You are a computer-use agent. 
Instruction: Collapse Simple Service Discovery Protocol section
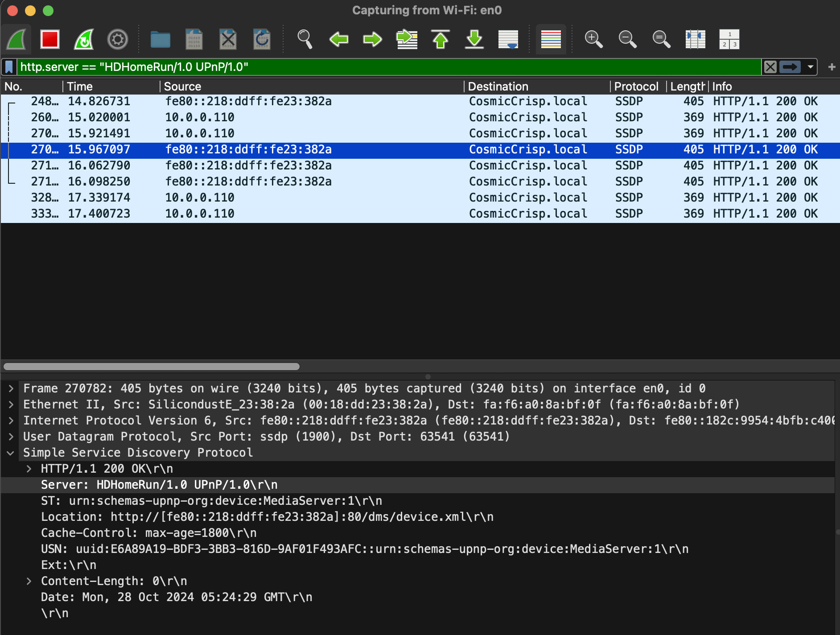pos(11,453)
